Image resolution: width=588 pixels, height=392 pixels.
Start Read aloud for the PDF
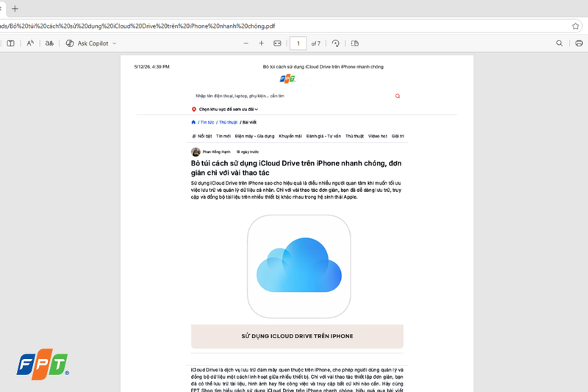(x=30, y=43)
